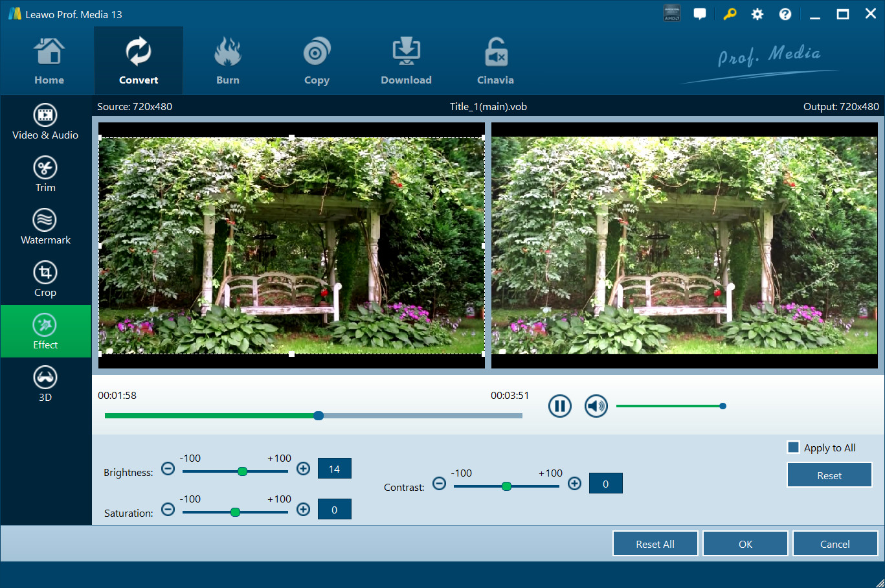This screenshot has height=588, width=885.
Task: Click the registration key icon
Action: [x=730, y=14]
